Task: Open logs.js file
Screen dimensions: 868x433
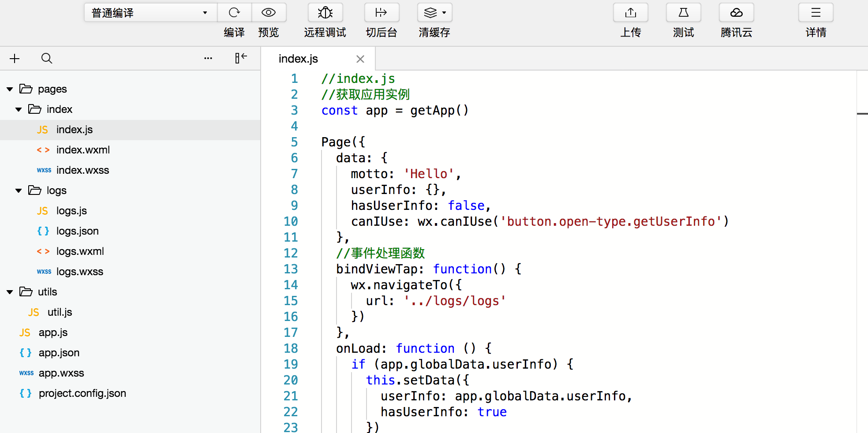Action: pyautogui.click(x=71, y=211)
